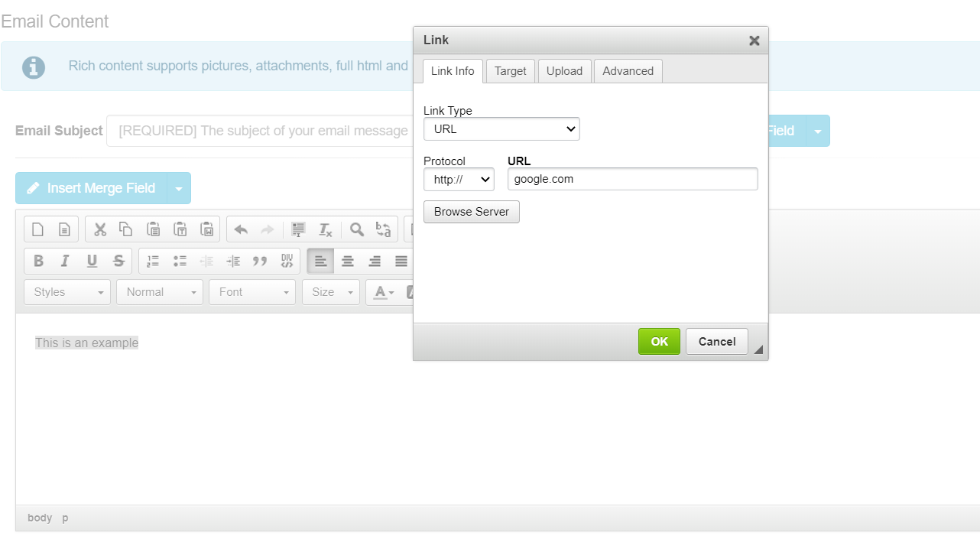Click the green OK button

(659, 342)
